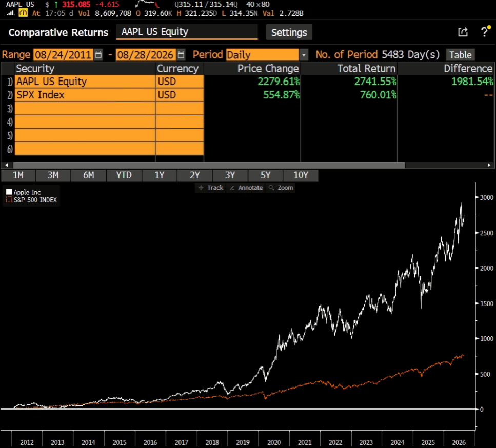Click the signal bars icon
496x448 pixels.
point(10,13)
